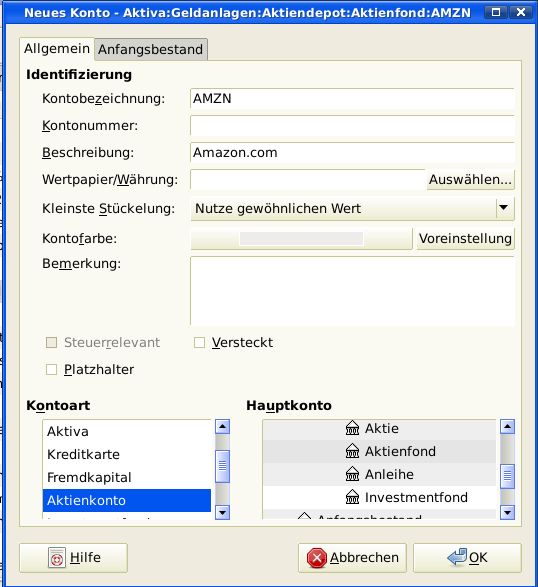Viewport: 538px width, 587px height.
Task: Click the Hauptkonto scrollbar up arrow
Action: 507,427
